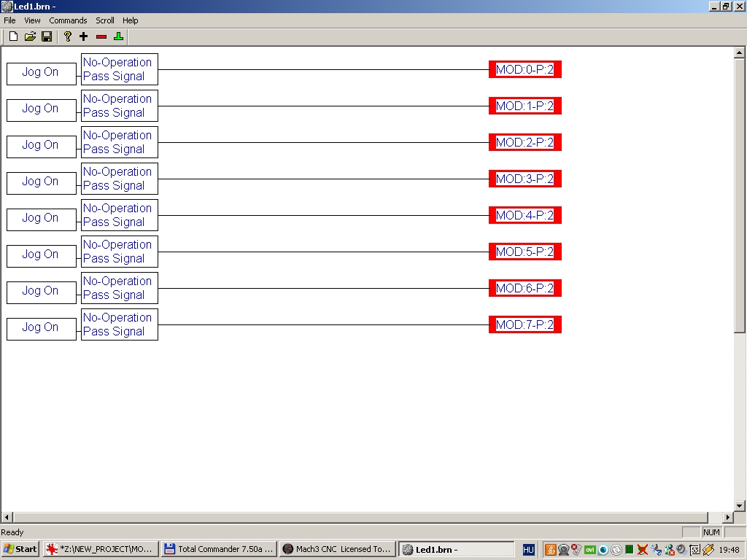Click the red X cross tray icon
The height and width of the screenshot is (560, 747).
tap(642, 550)
